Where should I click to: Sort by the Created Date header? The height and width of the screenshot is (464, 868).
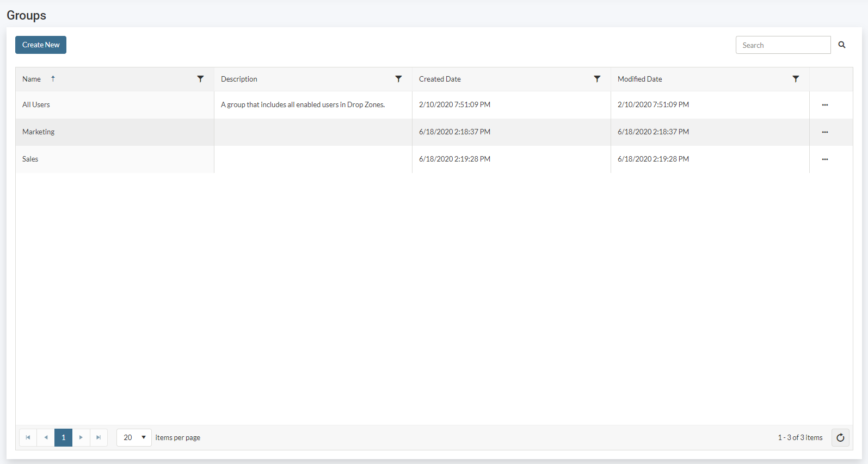[x=440, y=79]
